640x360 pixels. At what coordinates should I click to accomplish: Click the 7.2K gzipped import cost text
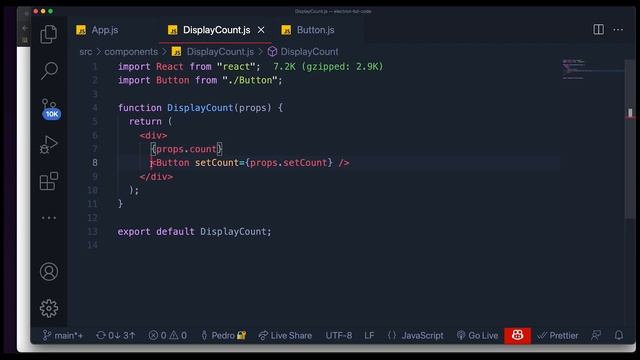click(328, 67)
